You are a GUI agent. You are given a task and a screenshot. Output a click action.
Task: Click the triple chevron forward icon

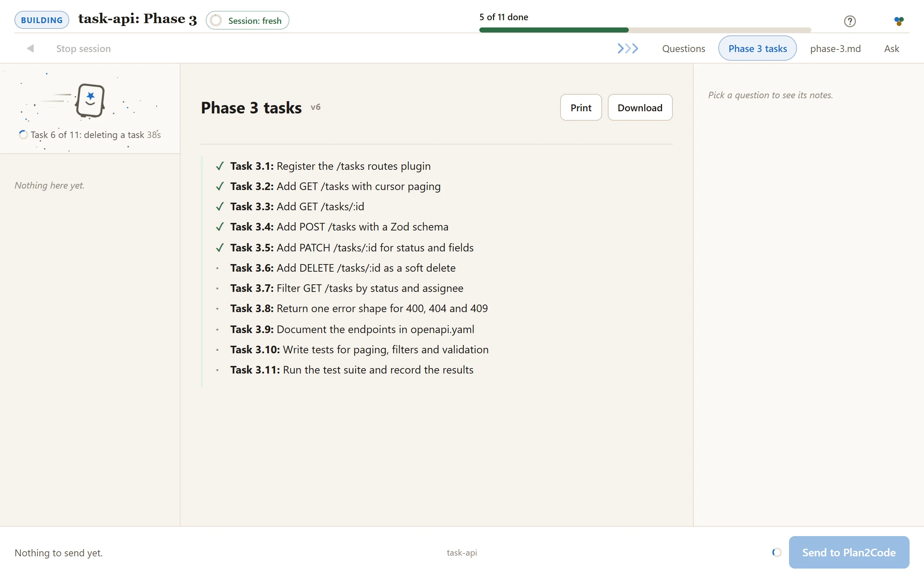628,48
